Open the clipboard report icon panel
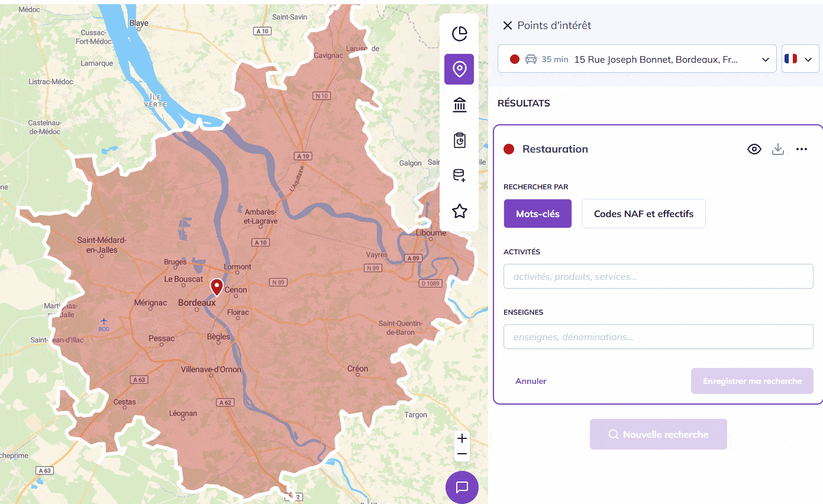The width and height of the screenshot is (823, 504). tap(459, 140)
